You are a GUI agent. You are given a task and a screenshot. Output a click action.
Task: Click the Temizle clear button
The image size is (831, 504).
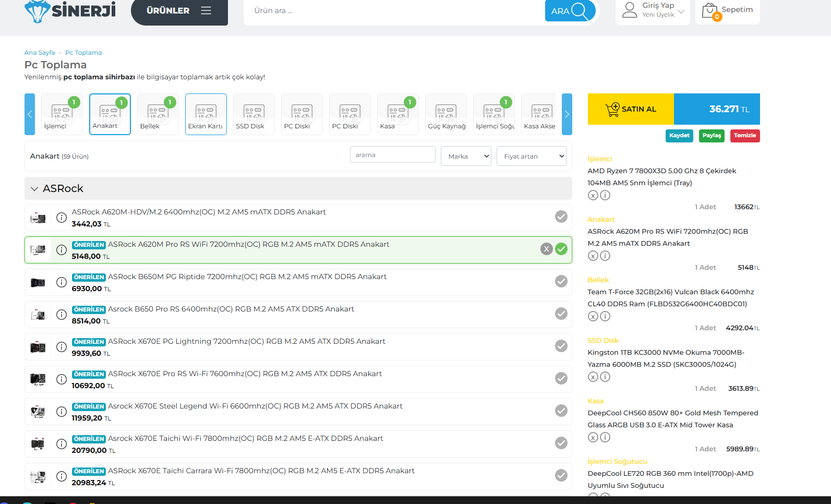tap(745, 136)
